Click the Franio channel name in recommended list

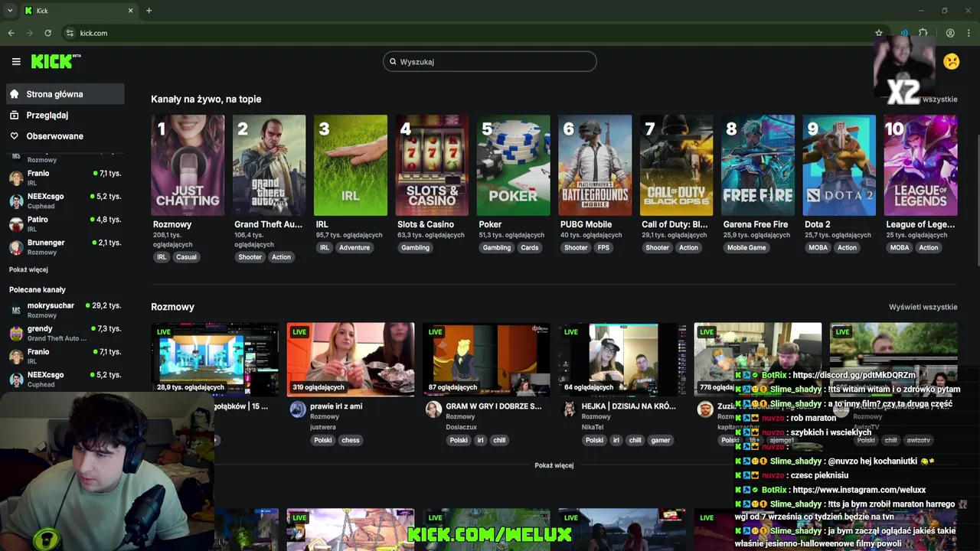(38, 352)
